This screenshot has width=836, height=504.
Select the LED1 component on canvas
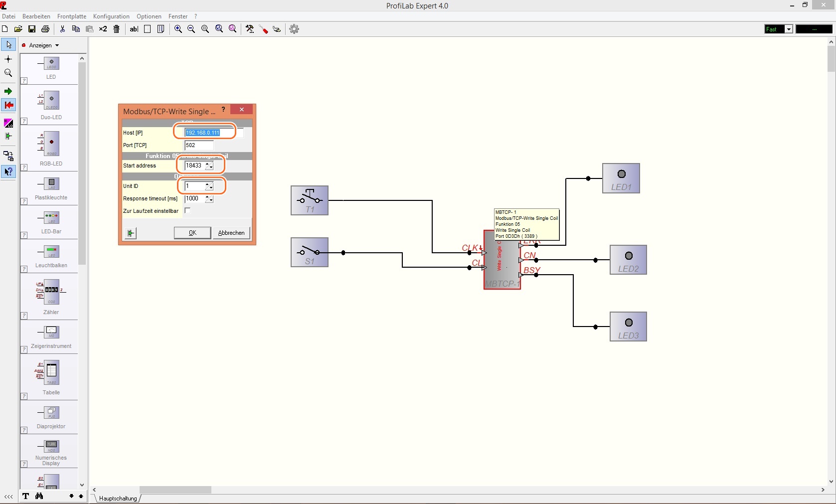tap(621, 178)
